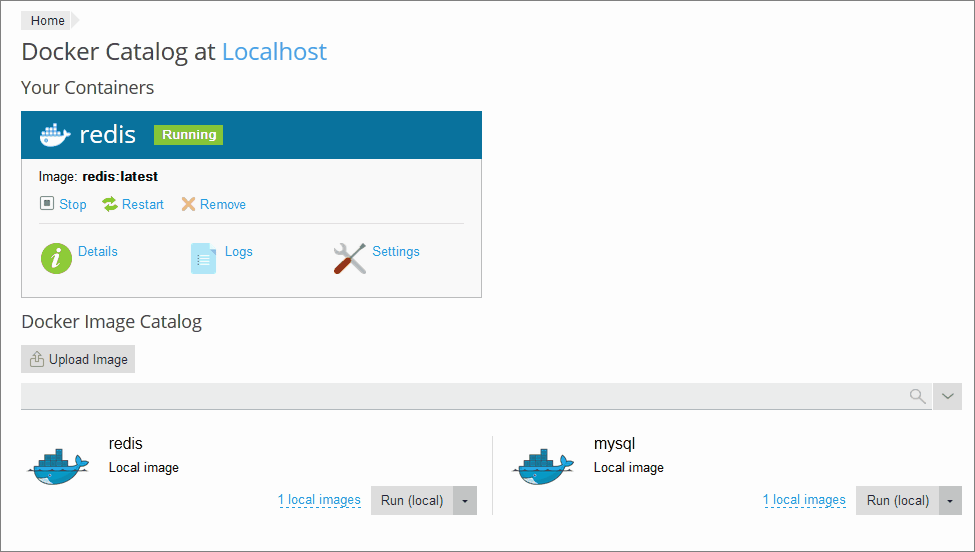
Task: Expand the search filter options chevron
Action: [x=948, y=397]
